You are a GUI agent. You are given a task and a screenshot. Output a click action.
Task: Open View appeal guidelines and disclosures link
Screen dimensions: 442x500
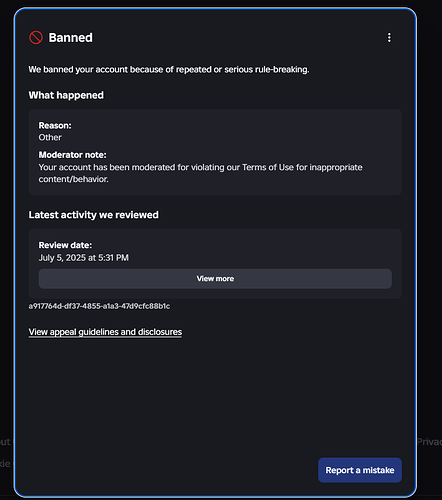pos(105,332)
